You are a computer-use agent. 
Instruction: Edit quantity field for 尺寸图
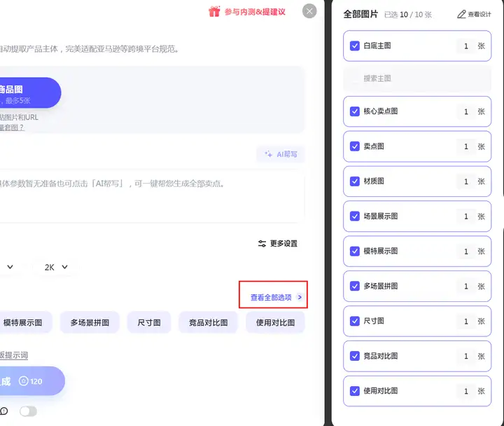466,321
